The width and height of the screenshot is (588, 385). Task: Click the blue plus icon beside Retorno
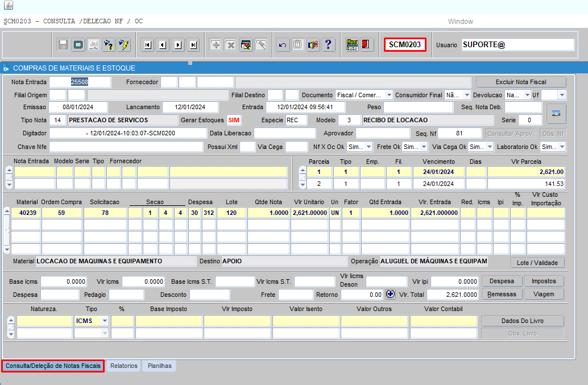click(390, 294)
